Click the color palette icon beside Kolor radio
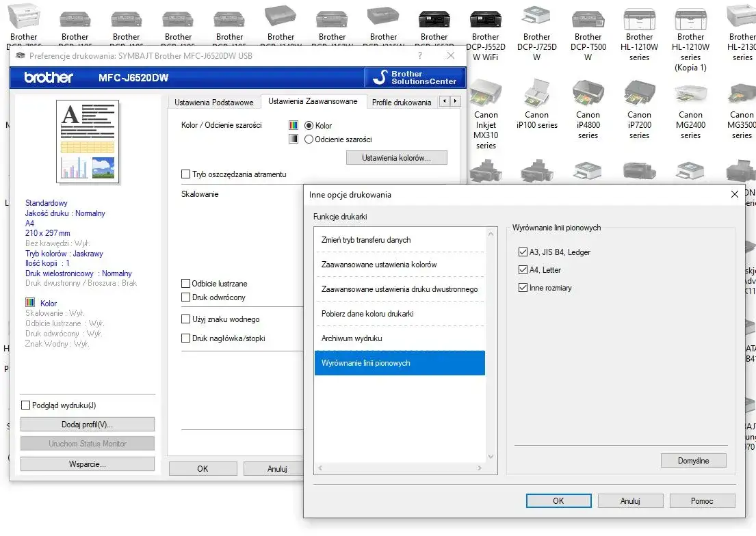 [x=293, y=125]
